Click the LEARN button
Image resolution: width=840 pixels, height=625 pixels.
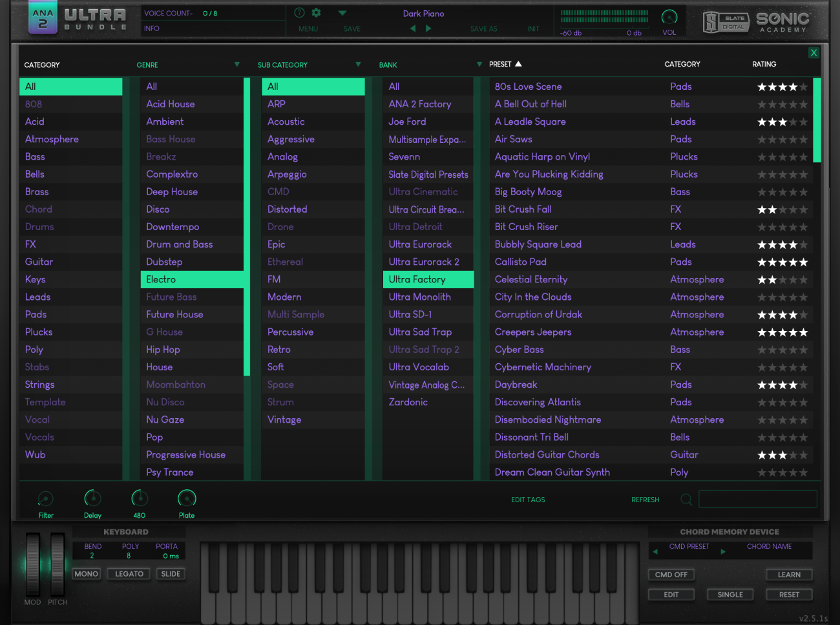coord(789,575)
